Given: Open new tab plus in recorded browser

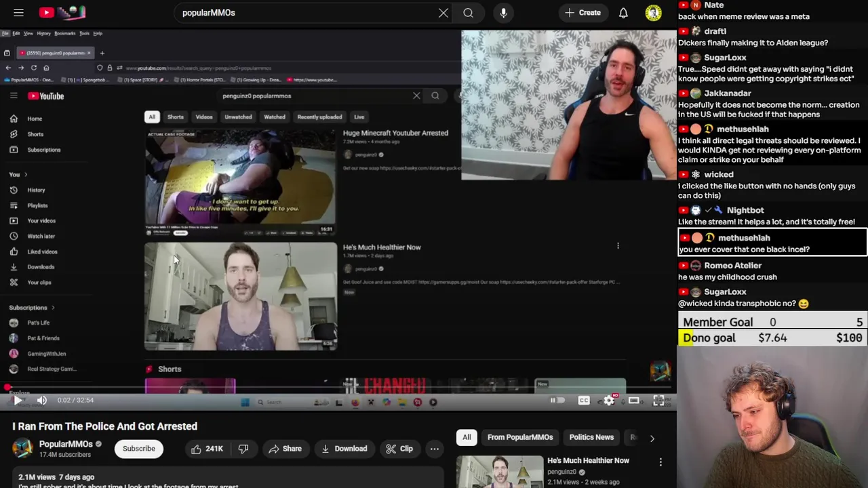Looking at the screenshot, I should pos(102,53).
